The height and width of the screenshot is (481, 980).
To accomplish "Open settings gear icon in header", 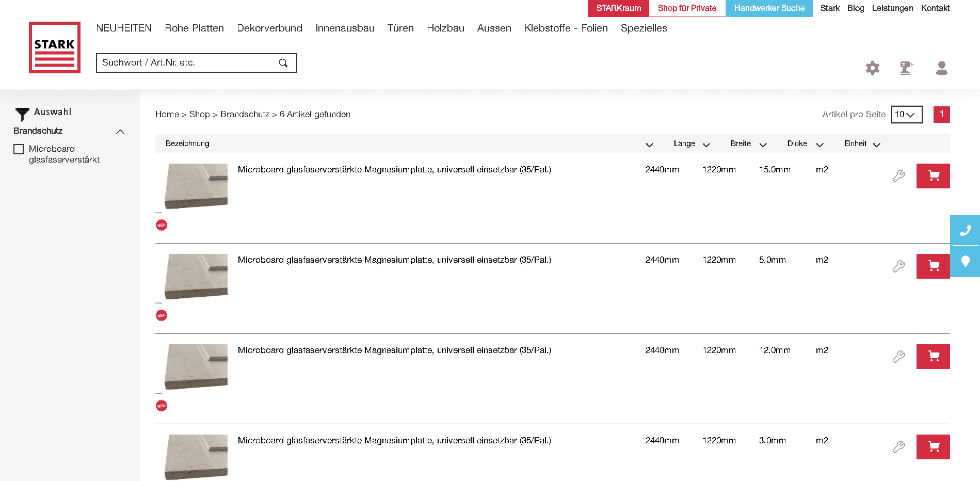I will coord(873,68).
